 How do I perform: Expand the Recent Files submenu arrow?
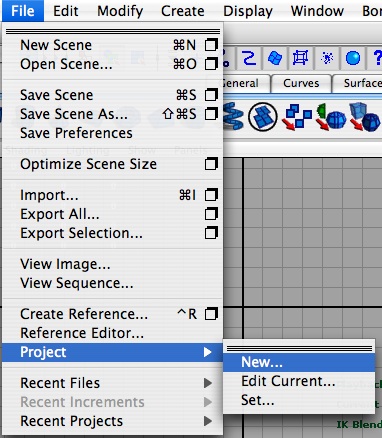(208, 383)
